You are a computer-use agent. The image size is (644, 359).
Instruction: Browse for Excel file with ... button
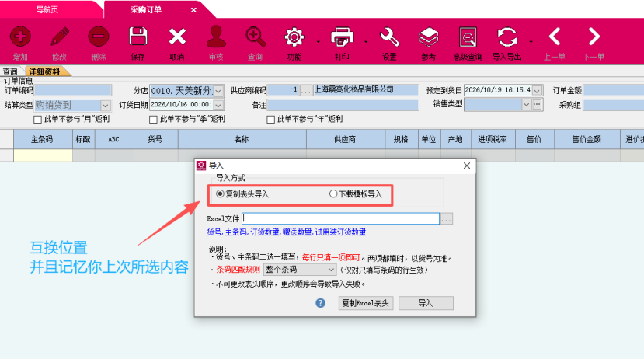pos(447,219)
